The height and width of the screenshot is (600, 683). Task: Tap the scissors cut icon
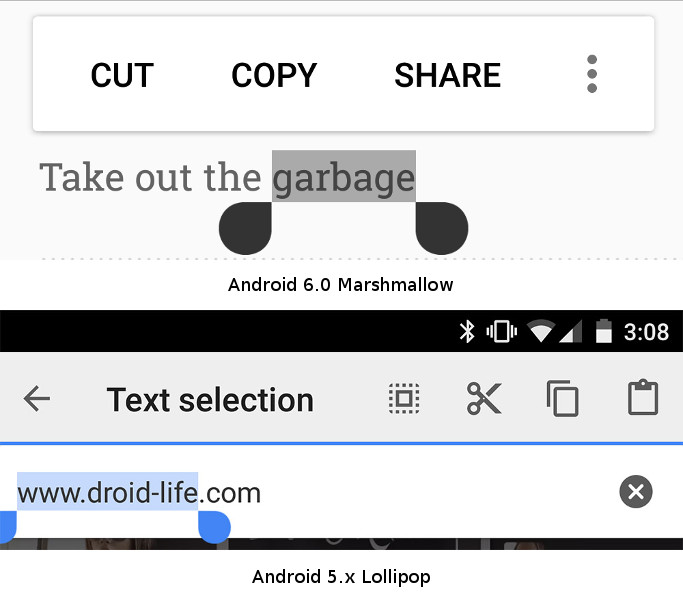[484, 398]
